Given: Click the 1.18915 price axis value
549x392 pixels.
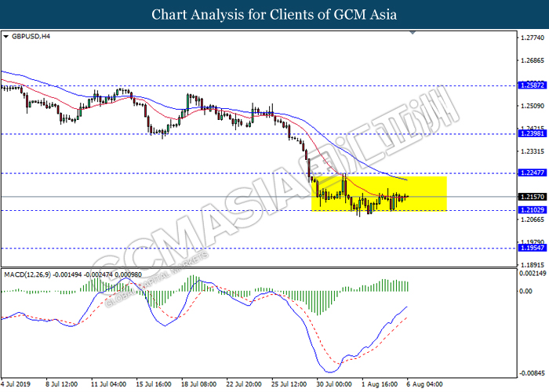Looking at the screenshot, I should [x=533, y=265].
